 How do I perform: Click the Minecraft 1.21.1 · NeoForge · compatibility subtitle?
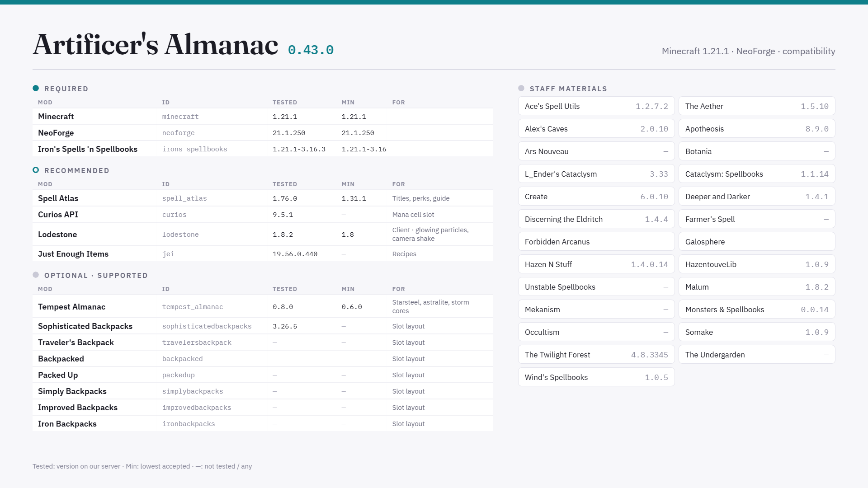pyautogui.click(x=749, y=51)
